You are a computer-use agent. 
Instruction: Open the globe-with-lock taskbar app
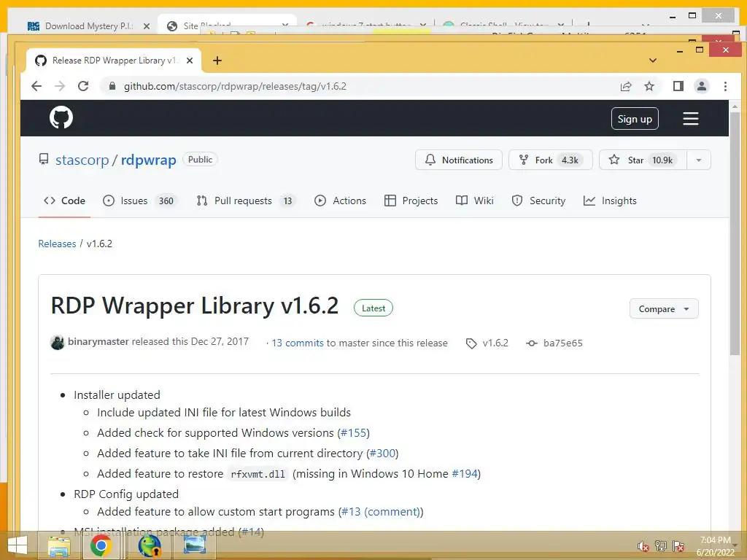click(x=150, y=545)
